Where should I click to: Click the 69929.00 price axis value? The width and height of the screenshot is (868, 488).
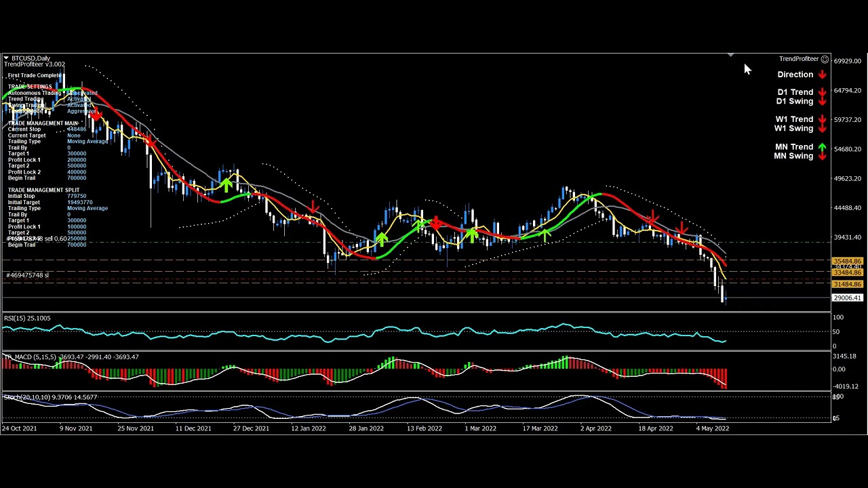pos(847,61)
